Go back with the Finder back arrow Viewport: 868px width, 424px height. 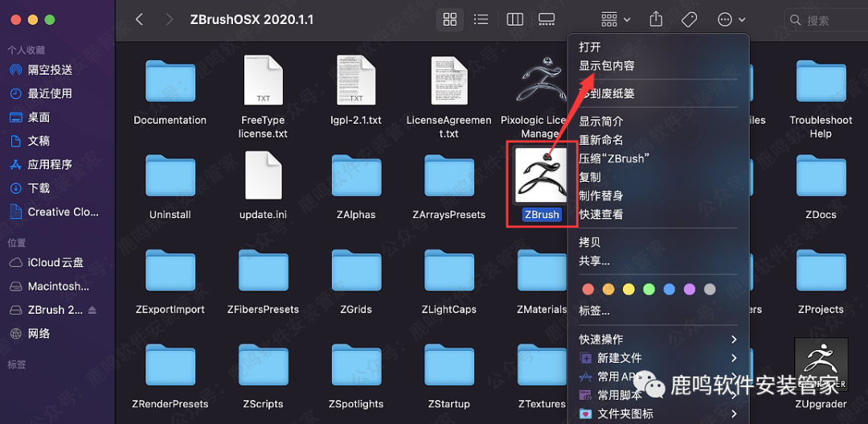coord(139,20)
